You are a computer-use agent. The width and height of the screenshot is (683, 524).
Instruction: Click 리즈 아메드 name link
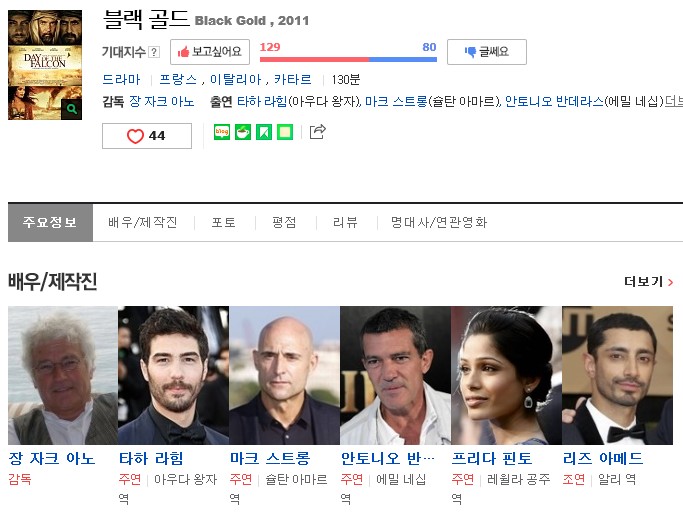(x=603, y=458)
